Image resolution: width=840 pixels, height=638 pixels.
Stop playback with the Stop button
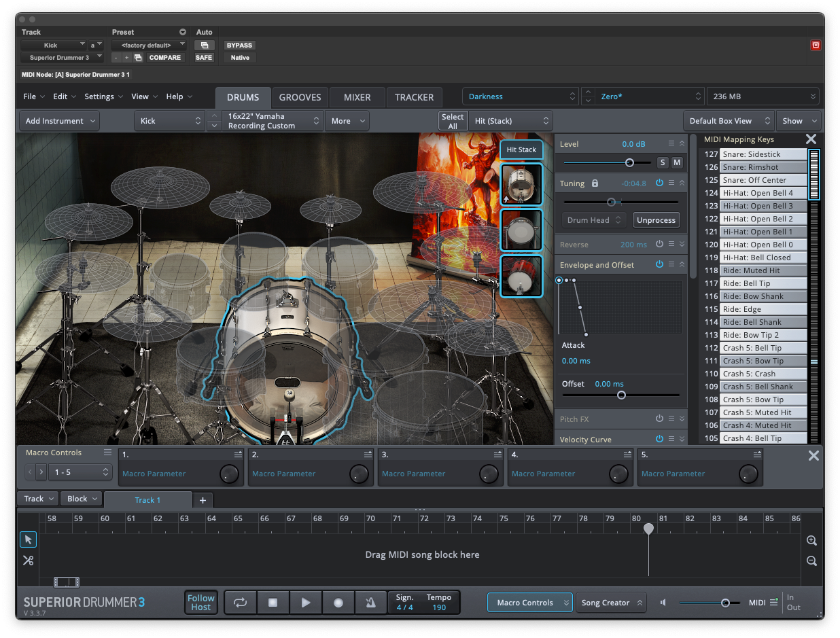tap(273, 603)
